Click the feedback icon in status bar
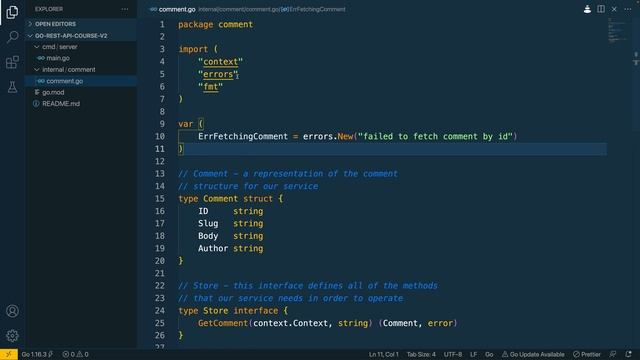Image resolution: width=640 pixels, height=360 pixels. point(613,354)
